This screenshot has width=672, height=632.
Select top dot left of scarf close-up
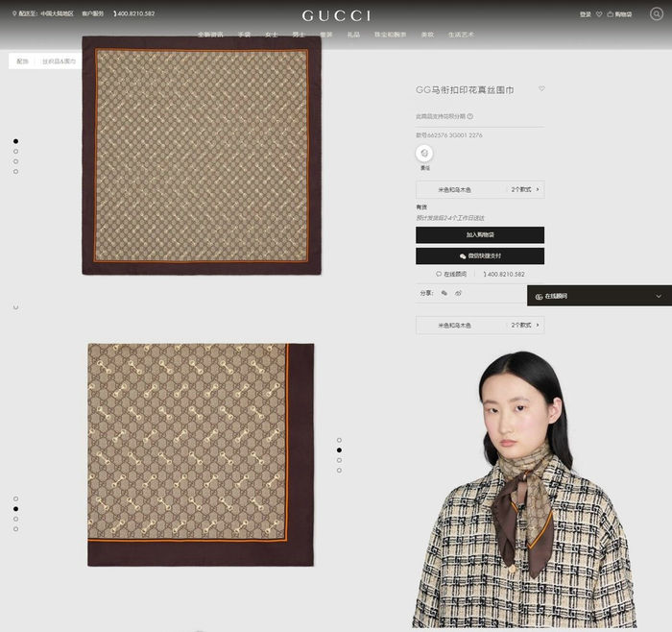click(x=16, y=498)
